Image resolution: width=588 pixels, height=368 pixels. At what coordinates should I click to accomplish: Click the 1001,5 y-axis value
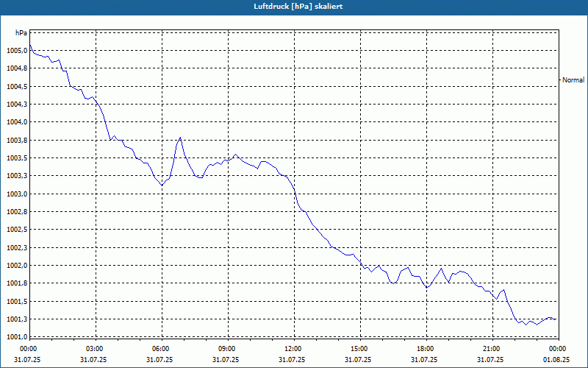click(17, 301)
